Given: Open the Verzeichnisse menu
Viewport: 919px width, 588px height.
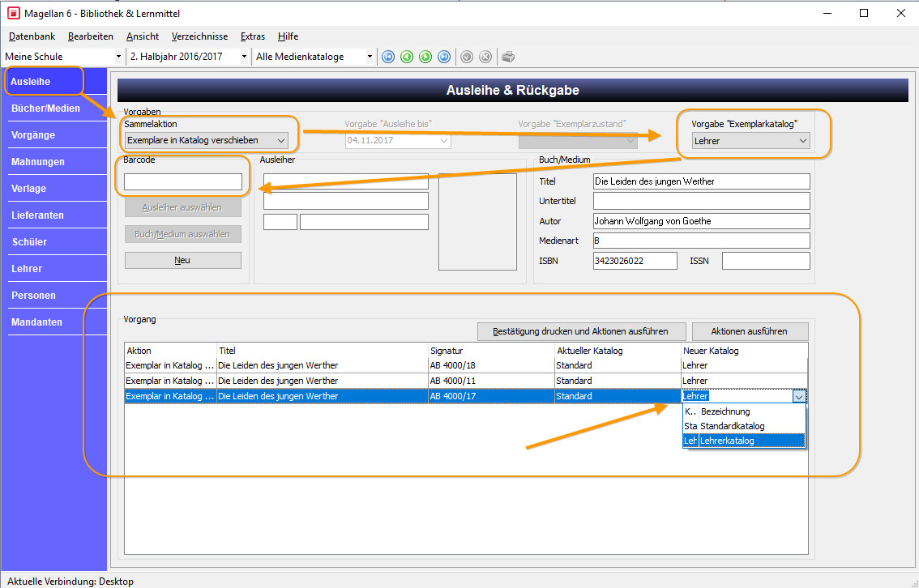Looking at the screenshot, I should (x=200, y=36).
